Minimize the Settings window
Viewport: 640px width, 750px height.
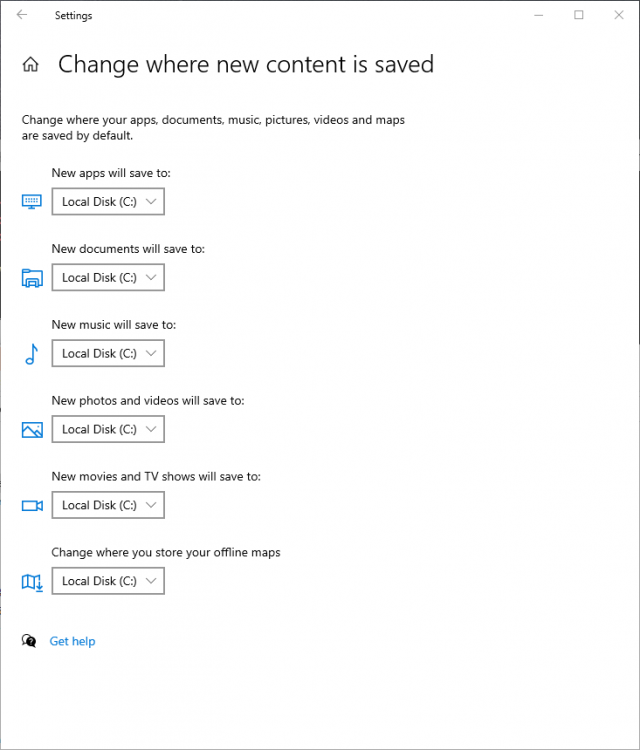coord(539,15)
